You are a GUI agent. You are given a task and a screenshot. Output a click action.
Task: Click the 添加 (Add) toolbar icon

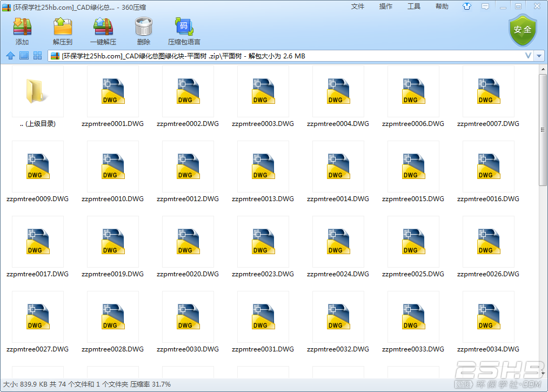[22, 26]
